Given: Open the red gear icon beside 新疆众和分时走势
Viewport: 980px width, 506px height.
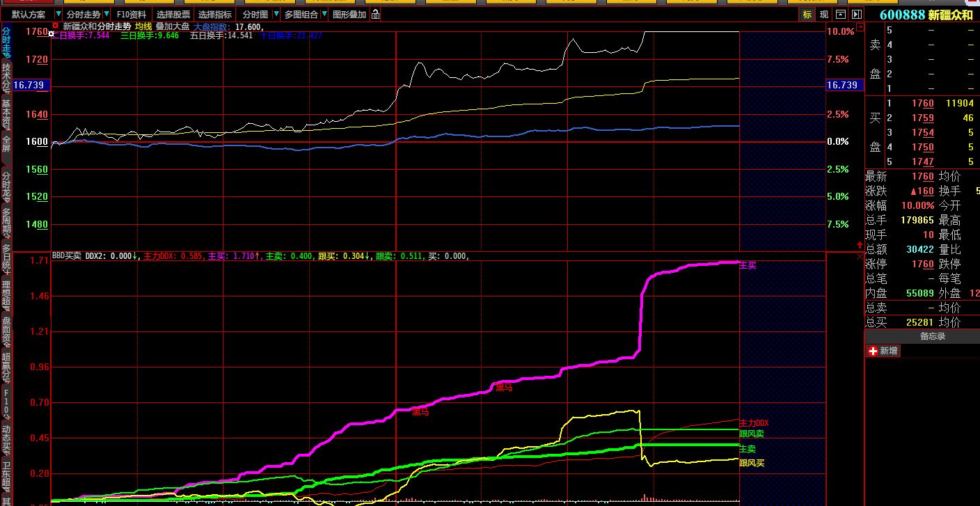Looking at the screenshot, I should tap(56, 26).
